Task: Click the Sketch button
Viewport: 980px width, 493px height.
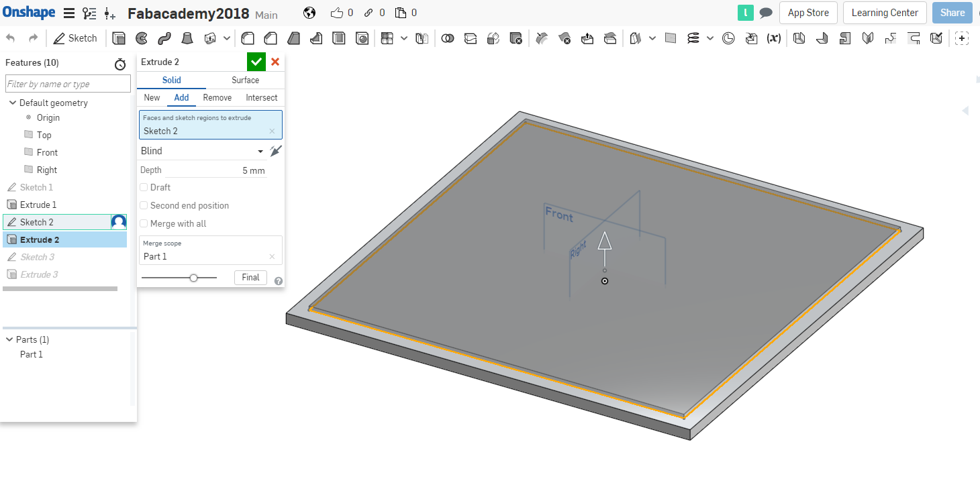Action: pos(75,38)
